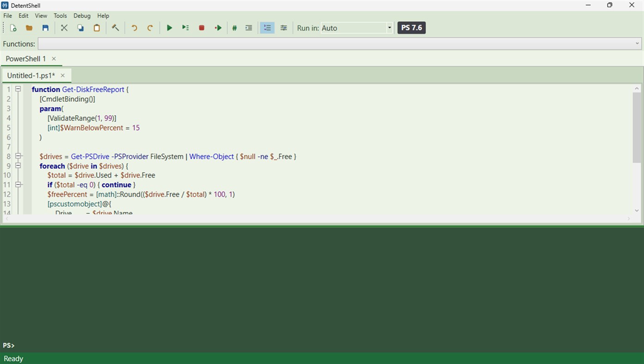This screenshot has height=364, width=644.
Task: Click the editor scroll up arrow
Action: tap(637, 88)
